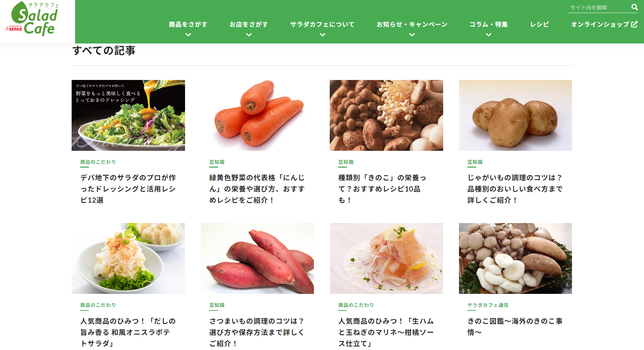Click 豆知識 tag under mushroom article
Image resolution: width=644 pixels, height=350 pixels.
[346, 162]
